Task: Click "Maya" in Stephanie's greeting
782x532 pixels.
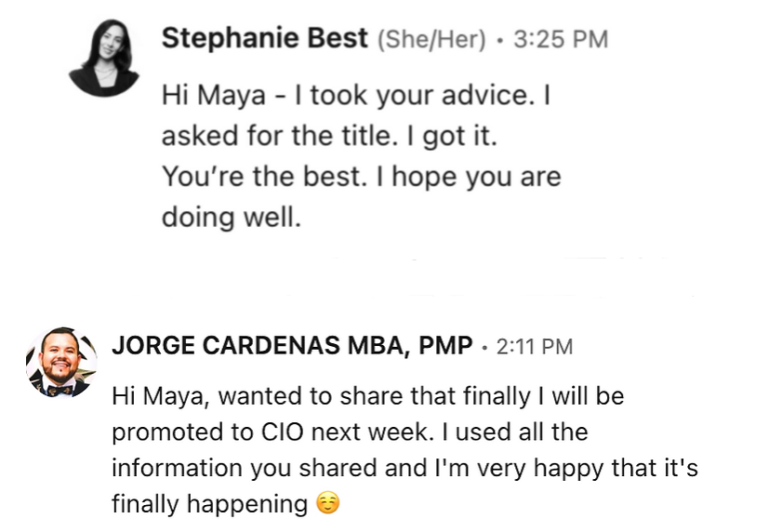Action: click(x=220, y=96)
